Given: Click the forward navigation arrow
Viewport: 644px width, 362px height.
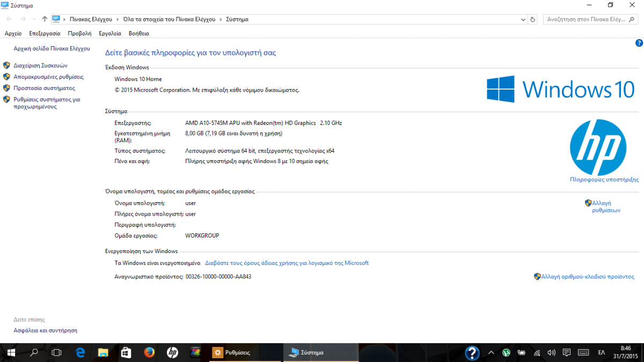Looking at the screenshot, I should click(23, 19).
